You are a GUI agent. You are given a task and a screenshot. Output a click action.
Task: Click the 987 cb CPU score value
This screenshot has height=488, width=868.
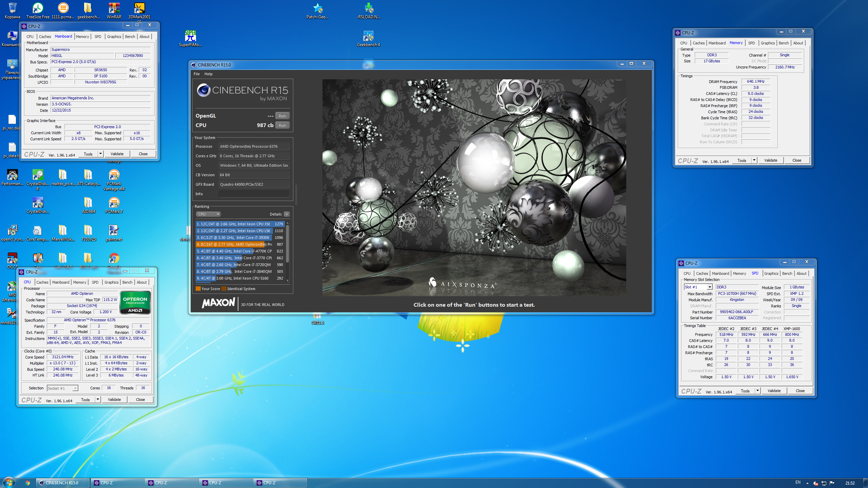[x=265, y=125]
